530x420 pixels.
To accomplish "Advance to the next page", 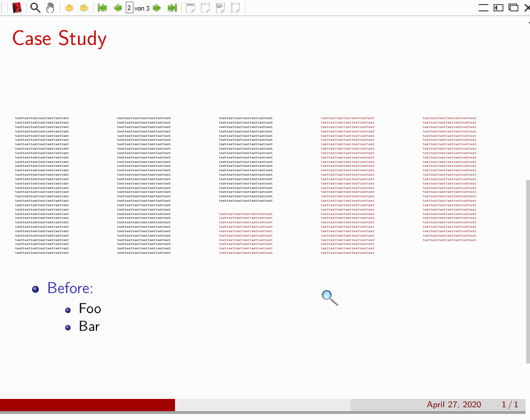I will point(157,8).
